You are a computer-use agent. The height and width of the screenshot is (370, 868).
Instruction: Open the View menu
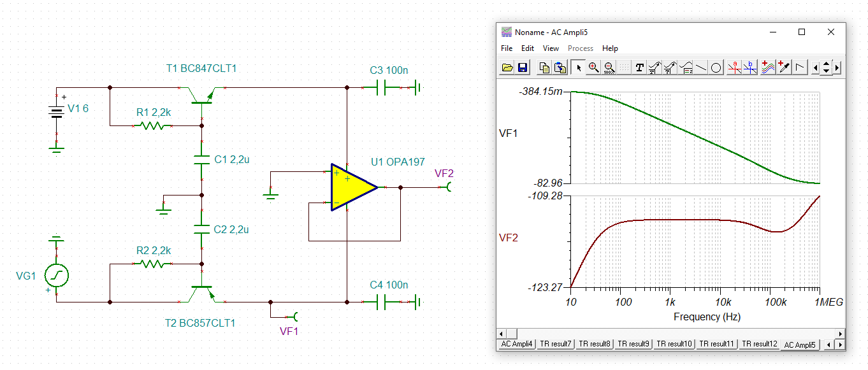pyautogui.click(x=551, y=48)
